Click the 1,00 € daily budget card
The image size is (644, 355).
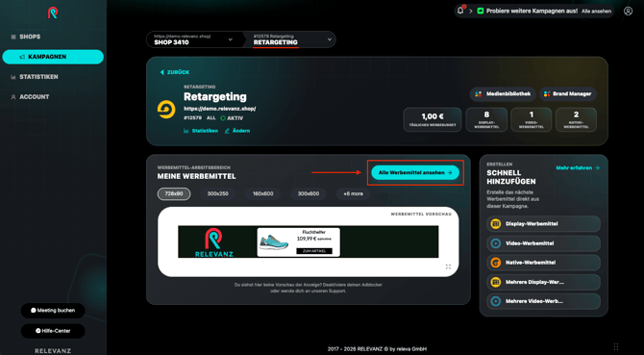433,120
